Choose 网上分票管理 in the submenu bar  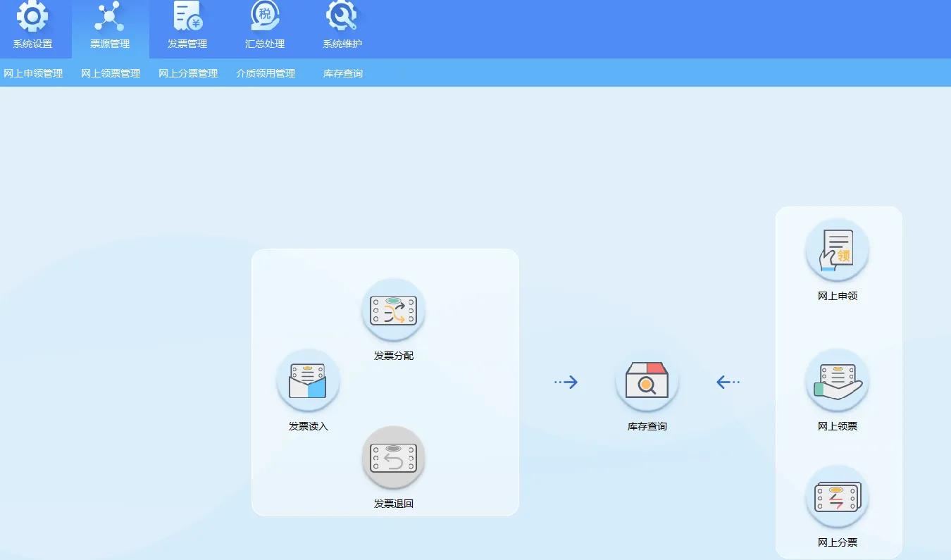(x=188, y=73)
